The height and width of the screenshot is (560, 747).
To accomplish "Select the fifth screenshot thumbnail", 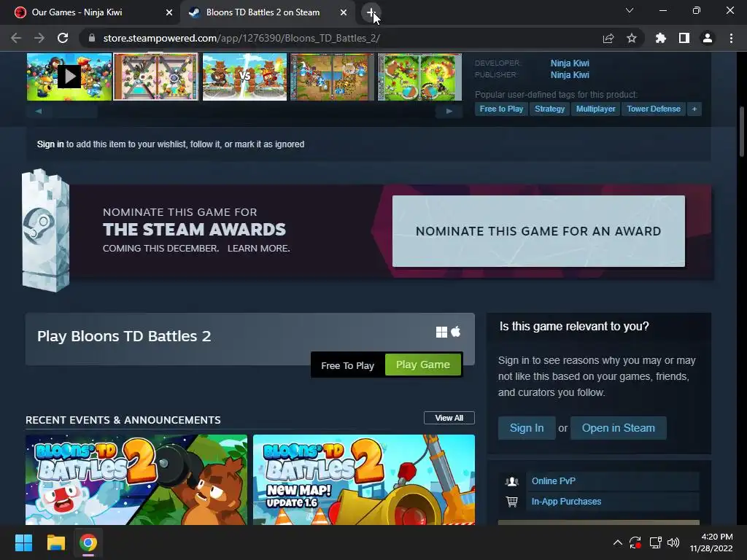I will [x=419, y=77].
